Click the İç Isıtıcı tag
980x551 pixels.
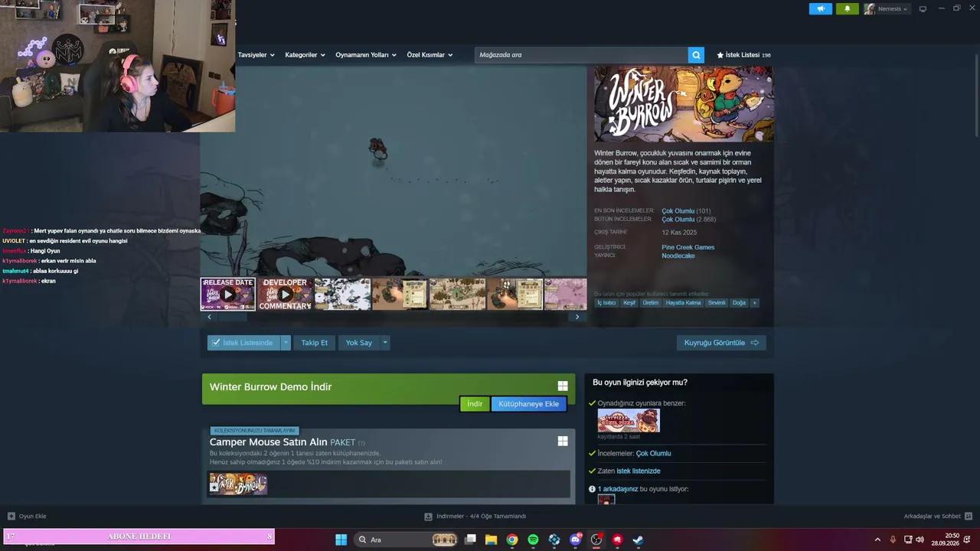pos(606,303)
